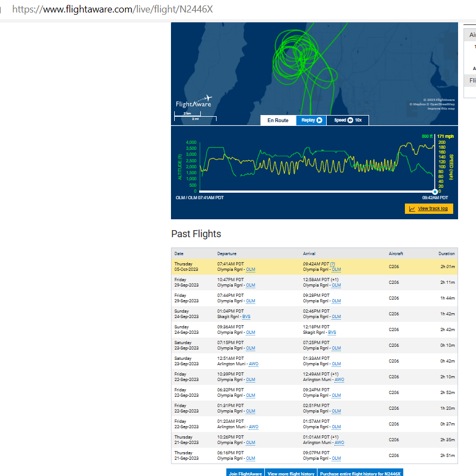Purchase entire flight history for N2446X
This screenshot has height=476, width=476.
click(360, 473)
